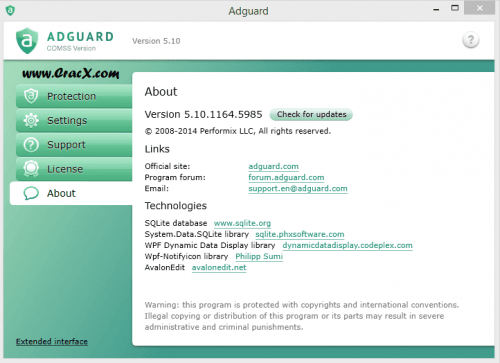The height and width of the screenshot is (363, 500).
Task: Check for updates button
Action: point(311,114)
